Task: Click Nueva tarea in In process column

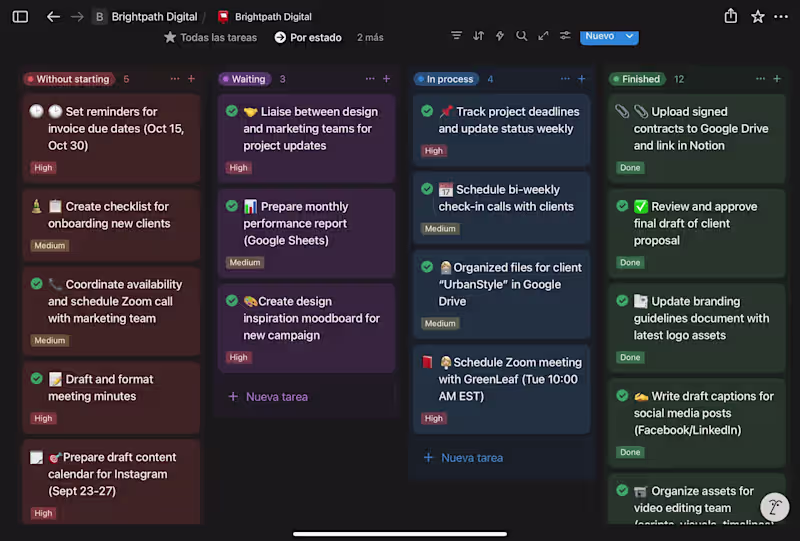Action: coord(463,458)
